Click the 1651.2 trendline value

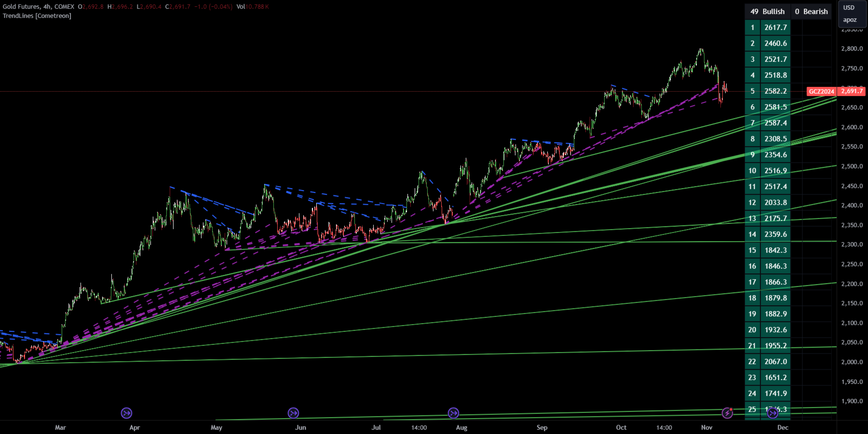click(775, 378)
